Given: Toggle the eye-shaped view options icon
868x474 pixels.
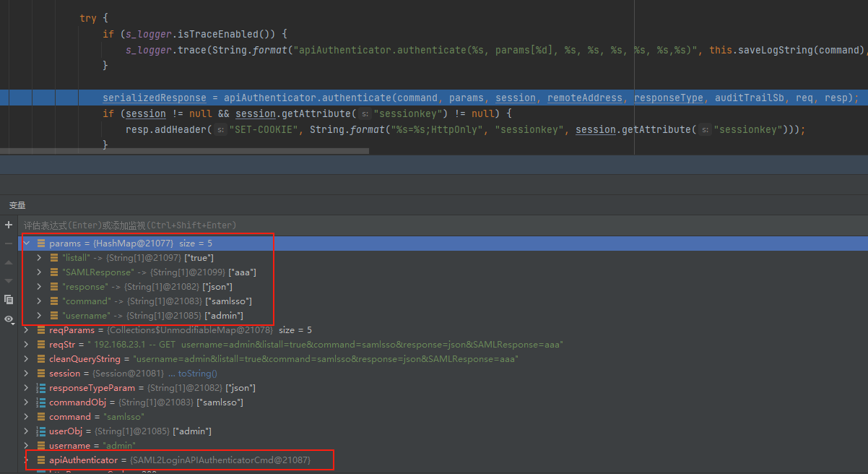Looking at the screenshot, I should (x=9, y=319).
